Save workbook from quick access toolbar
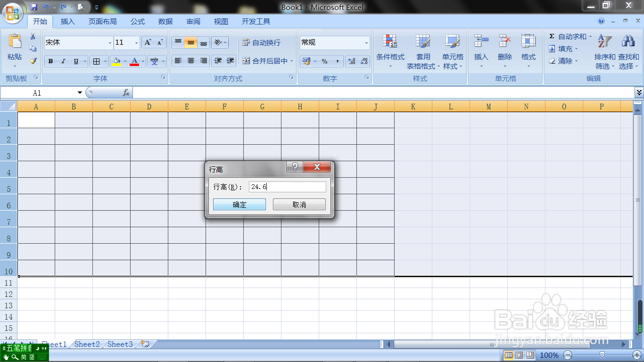 coord(34,7)
